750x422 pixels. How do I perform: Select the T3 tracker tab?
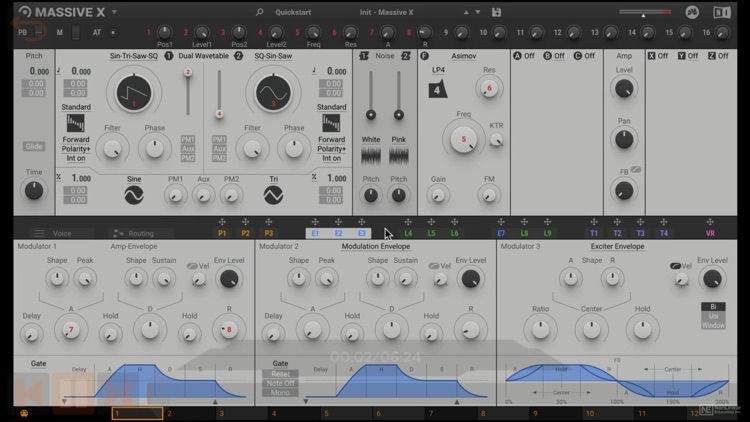coord(640,233)
